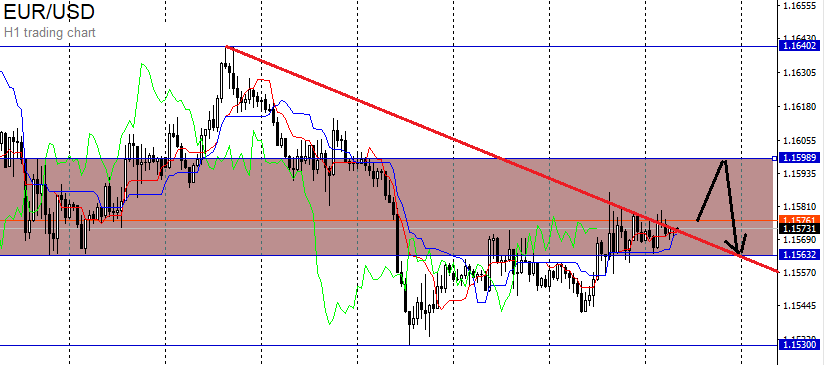824x365 pixels.
Task: Select the red descending trendline
Action: pyautogui.click(x=502, y=159)
